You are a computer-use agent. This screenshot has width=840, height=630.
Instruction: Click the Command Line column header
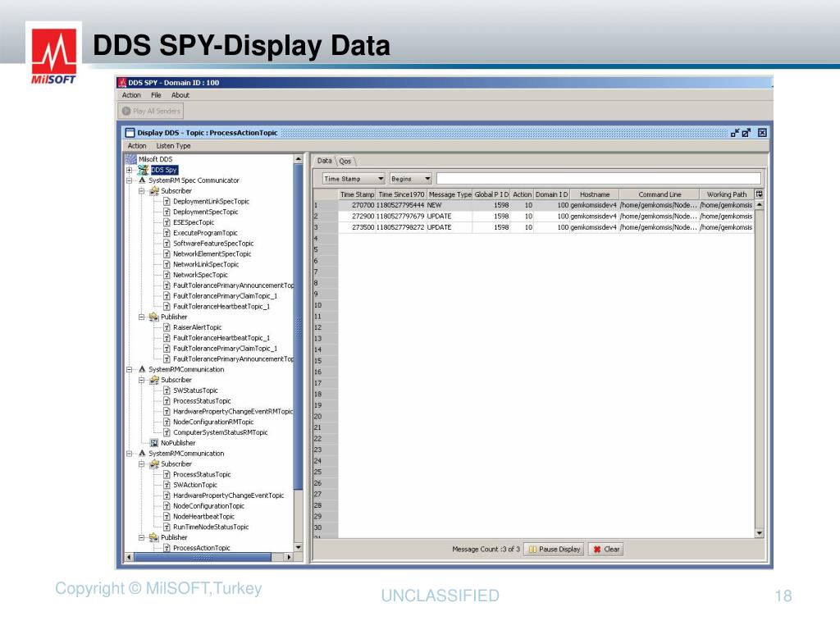pos(660,194)
